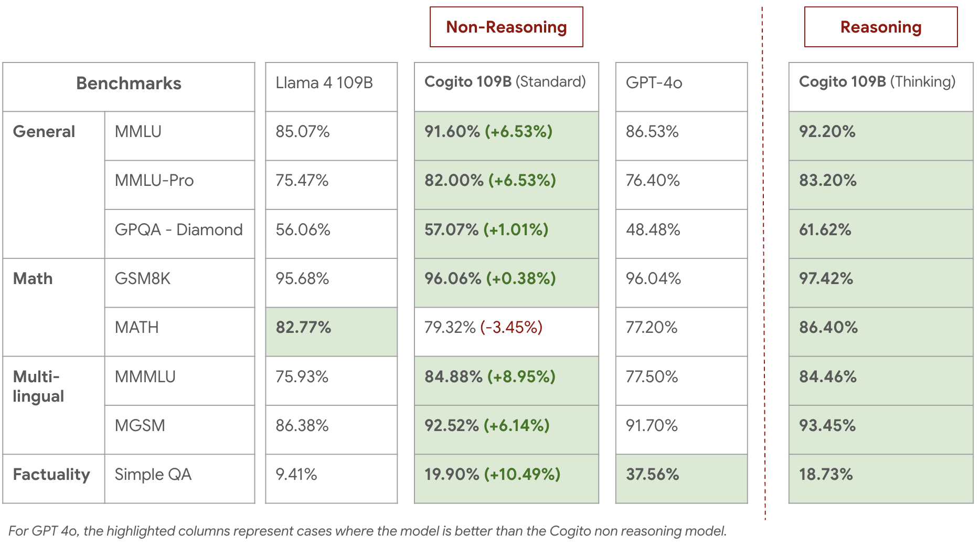The height and width of the screenshot is (545, 980).
Task: Click the Factuality category cell
Action: (x=53, y=475)
